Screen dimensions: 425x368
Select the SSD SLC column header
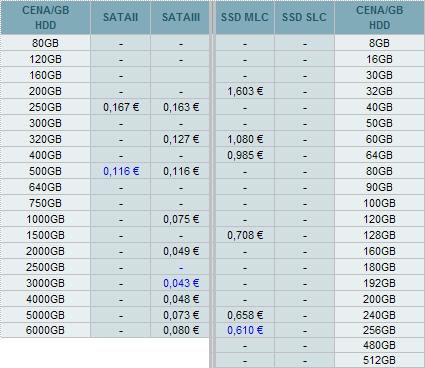click(304, 17)
